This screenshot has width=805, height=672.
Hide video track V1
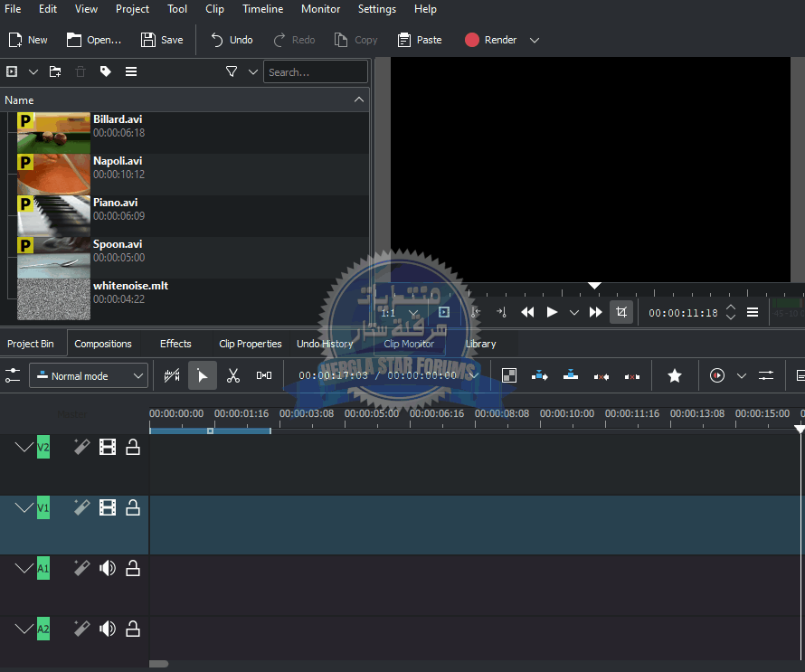pos(108,508)
